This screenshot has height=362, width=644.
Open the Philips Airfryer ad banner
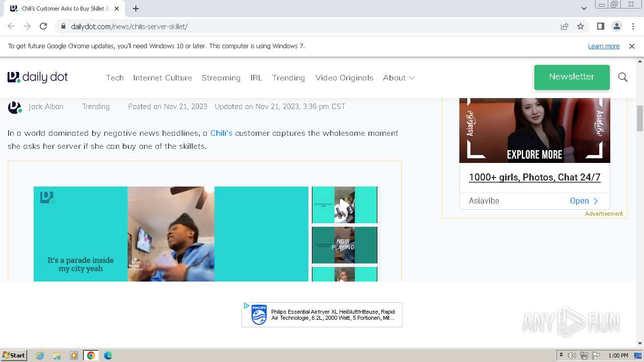point(322,315)
